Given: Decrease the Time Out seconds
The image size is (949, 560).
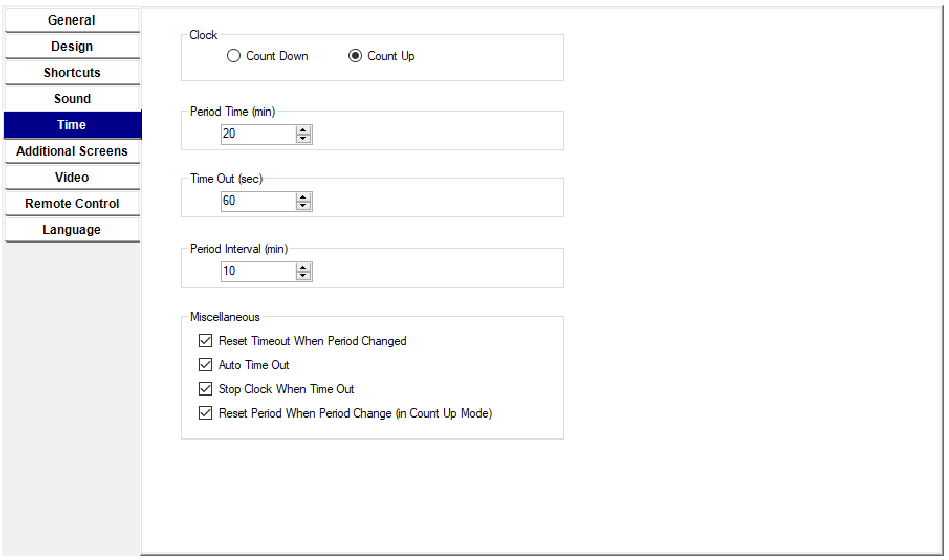Looking at the screenshot, I should tap(303, 206).
